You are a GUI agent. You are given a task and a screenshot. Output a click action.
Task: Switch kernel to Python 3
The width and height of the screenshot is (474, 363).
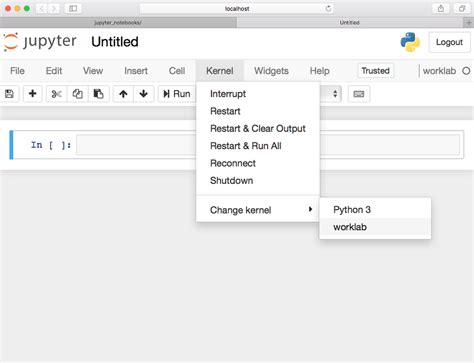click(x=375, y=210)
